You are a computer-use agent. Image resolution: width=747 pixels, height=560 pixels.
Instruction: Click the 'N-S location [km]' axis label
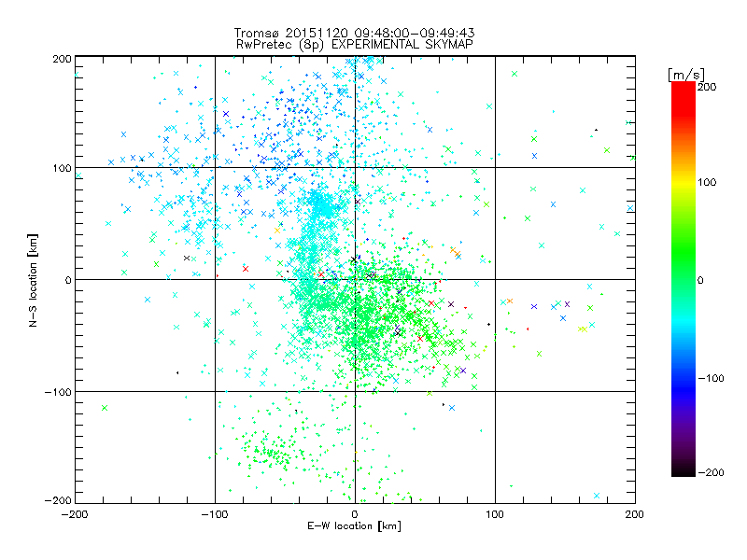tap(33, 280)
